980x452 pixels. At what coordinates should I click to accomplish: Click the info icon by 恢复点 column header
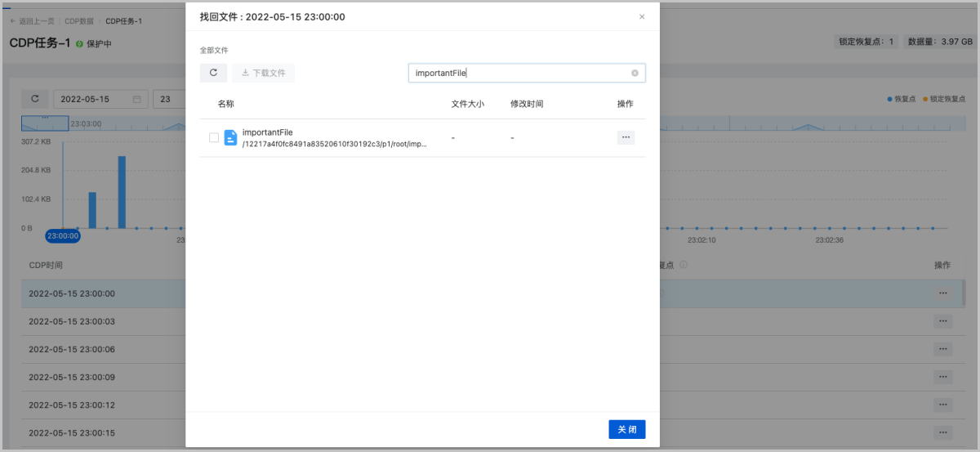[x=683, y=265]
